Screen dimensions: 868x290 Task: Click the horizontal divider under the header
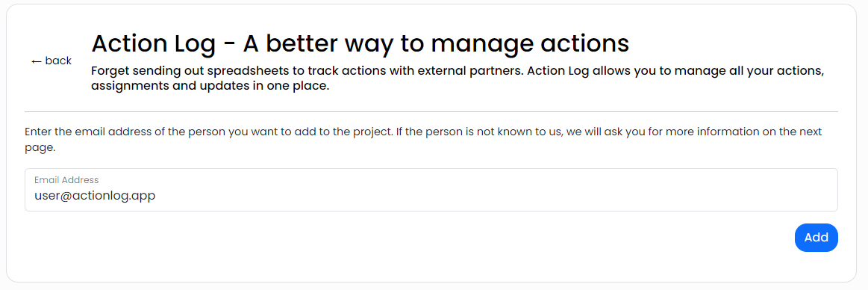[431, 112]
